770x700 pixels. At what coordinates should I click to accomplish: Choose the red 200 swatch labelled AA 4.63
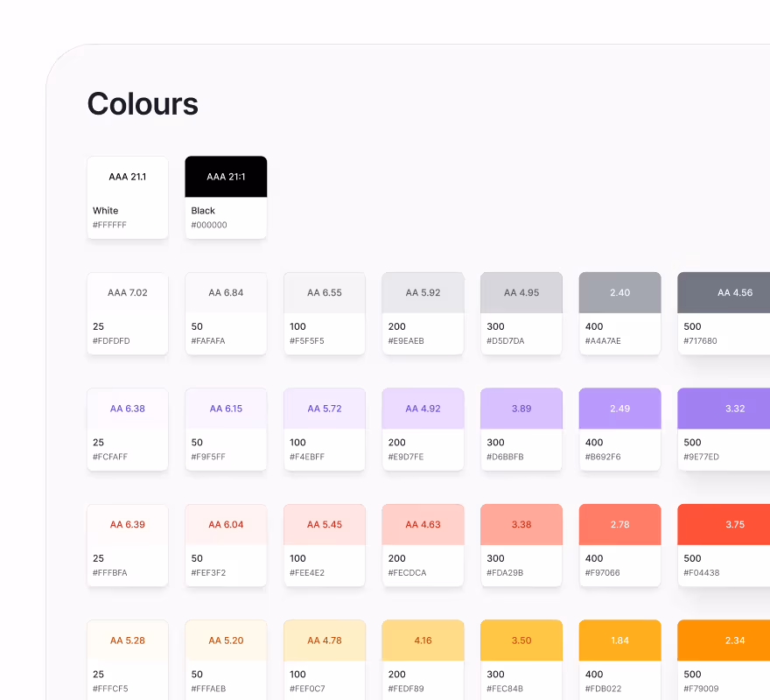(x=423, y=545)
